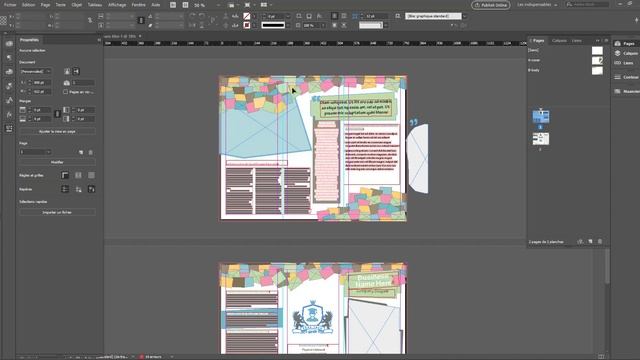Open the object style dropdown (Bloc graphique standard)

464,16
